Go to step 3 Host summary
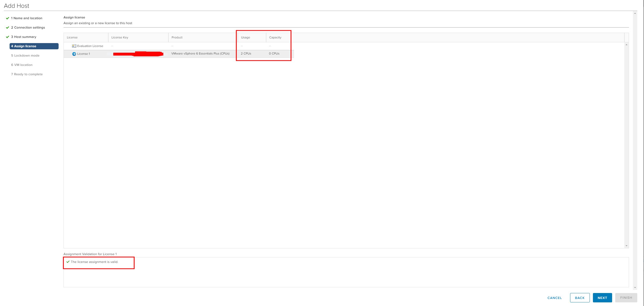The image size is (644, 306). [x=24, y=37]
